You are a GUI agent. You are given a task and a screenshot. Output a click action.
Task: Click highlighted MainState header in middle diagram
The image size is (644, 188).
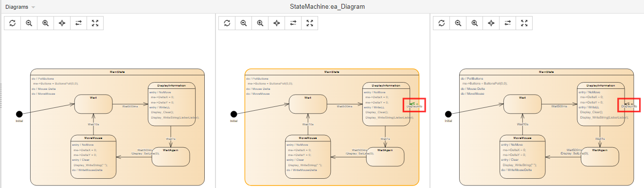pyautogui.click(x=332, y=72)
